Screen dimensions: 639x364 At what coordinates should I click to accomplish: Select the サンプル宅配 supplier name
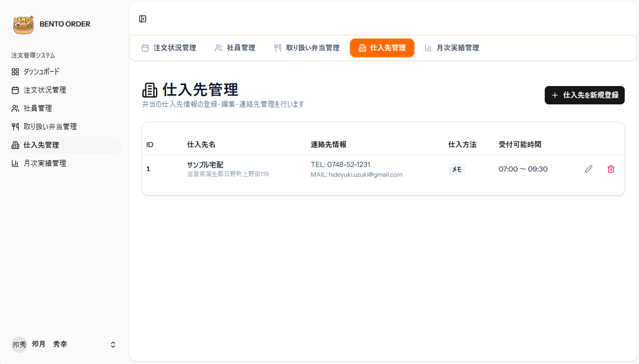click(x=205, y=165)
